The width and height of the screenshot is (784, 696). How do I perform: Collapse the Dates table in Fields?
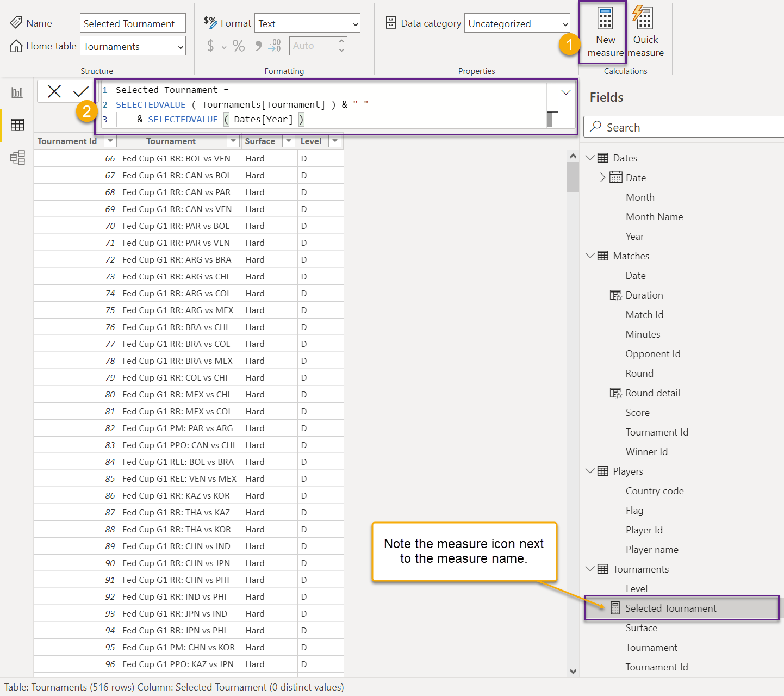[590, 158]
